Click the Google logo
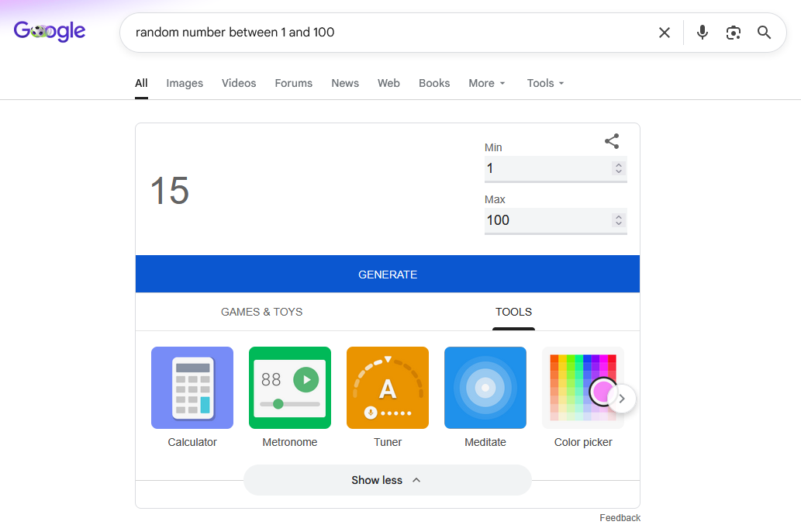Screen dimensions: 801x532 [x=50, y=31]
